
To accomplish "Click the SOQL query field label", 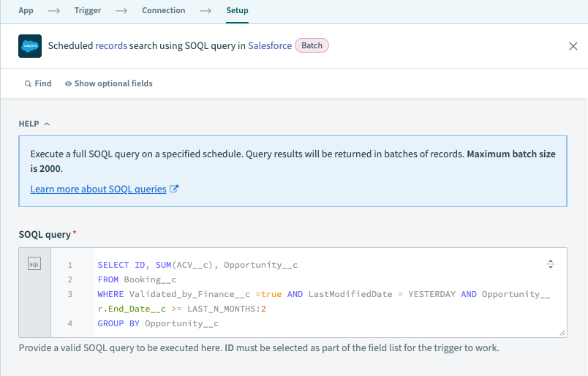I will [45, 235].
